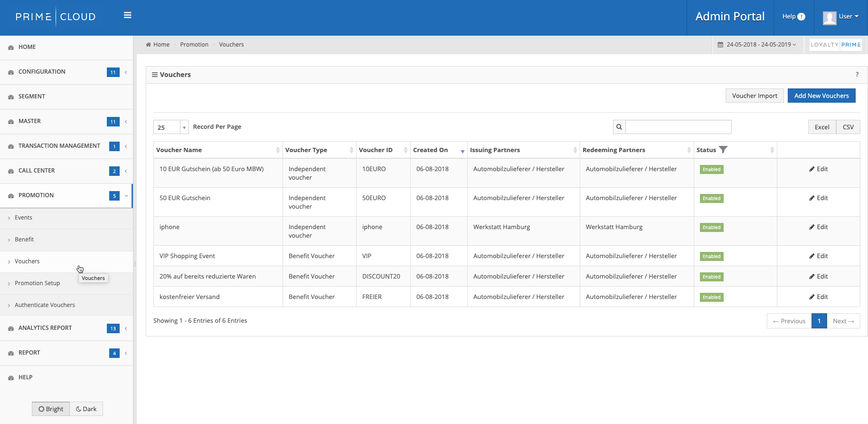Sort by Voucher Name column
The image size is (868, 424).
pyautogui.click(x=218, y=150)
